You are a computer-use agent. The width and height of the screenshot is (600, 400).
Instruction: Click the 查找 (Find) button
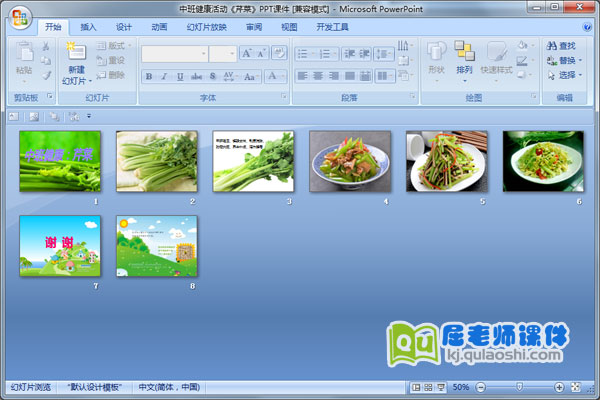[561, 46]
